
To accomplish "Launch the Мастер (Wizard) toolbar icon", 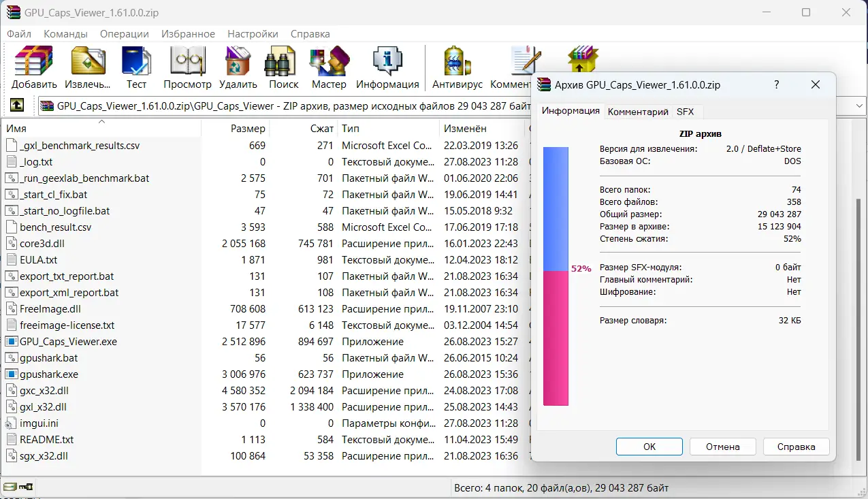I will [329, 61].
